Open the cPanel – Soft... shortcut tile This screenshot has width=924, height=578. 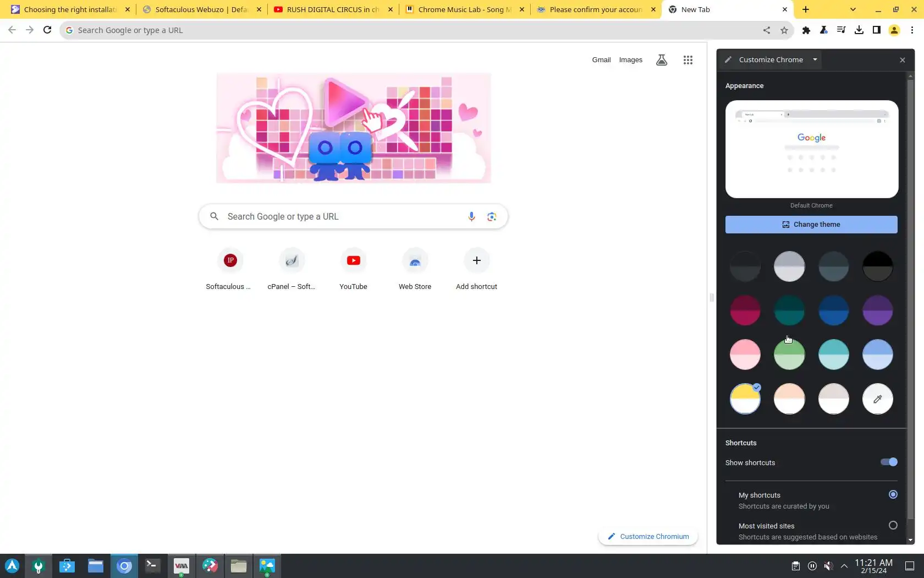[291, 269]
